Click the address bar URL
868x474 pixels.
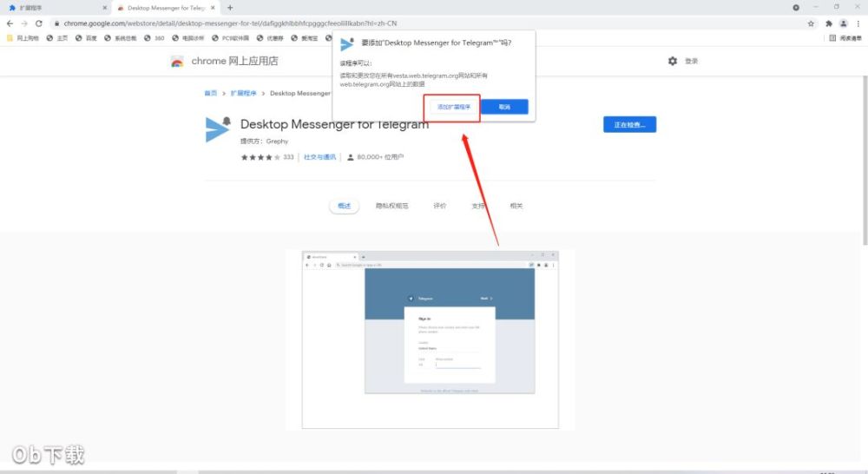click(x=230, y=23)
